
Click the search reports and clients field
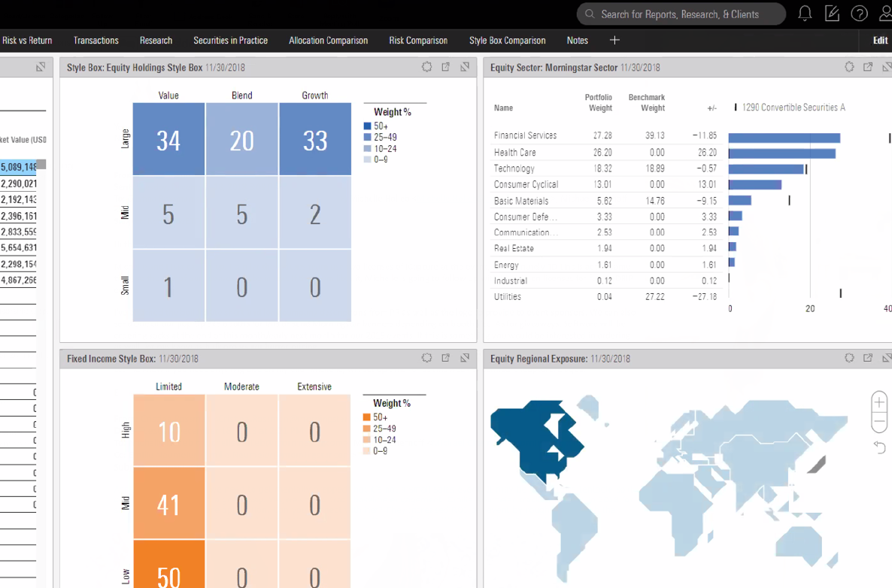coord(680,14)
